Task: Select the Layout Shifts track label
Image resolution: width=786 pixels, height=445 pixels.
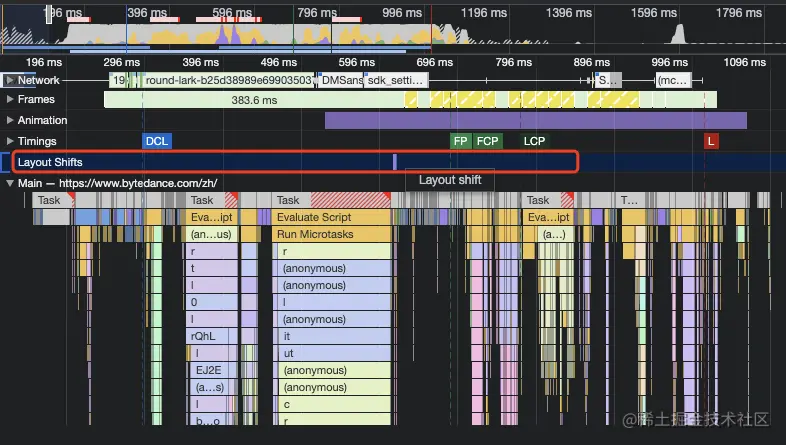Action: click(50, 162)
